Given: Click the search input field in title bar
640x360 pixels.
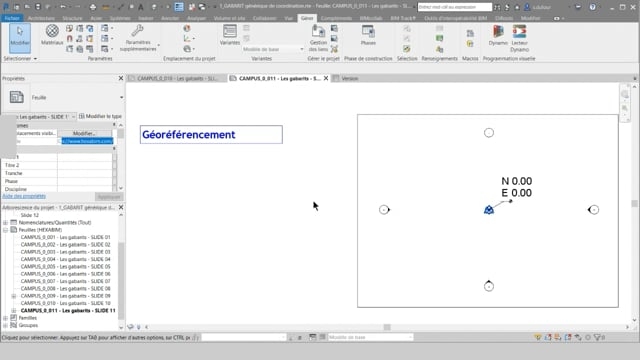Looking at the screenshot, I should pyautogui.click(x=455, y=7).
